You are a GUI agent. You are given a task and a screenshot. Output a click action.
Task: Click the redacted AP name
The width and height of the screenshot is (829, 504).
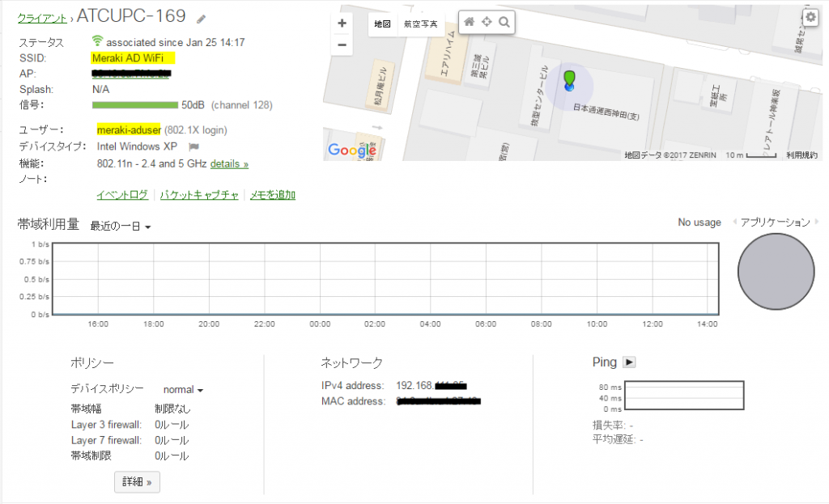pyautogui.click(x=131, y=74)
